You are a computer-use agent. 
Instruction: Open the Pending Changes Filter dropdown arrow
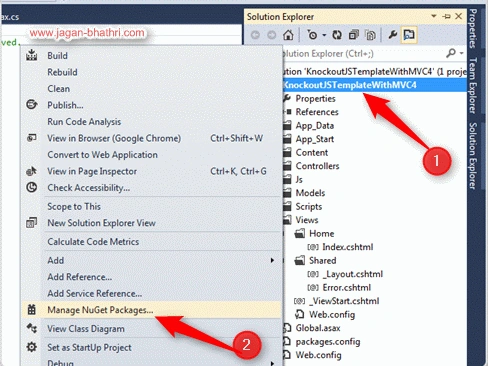tap(324, 35)
